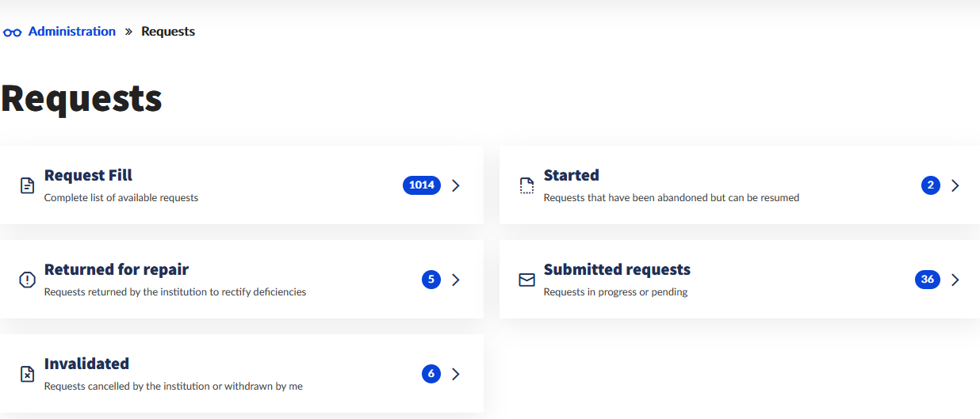
Task: Click the 36 count badge
Action: tap(927, 280)
